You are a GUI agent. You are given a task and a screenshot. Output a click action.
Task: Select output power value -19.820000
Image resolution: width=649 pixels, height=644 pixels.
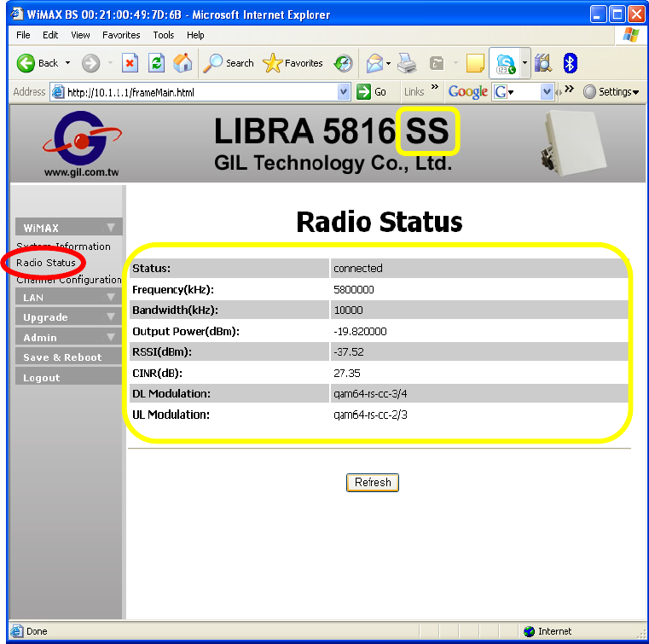tap(360, 332)
